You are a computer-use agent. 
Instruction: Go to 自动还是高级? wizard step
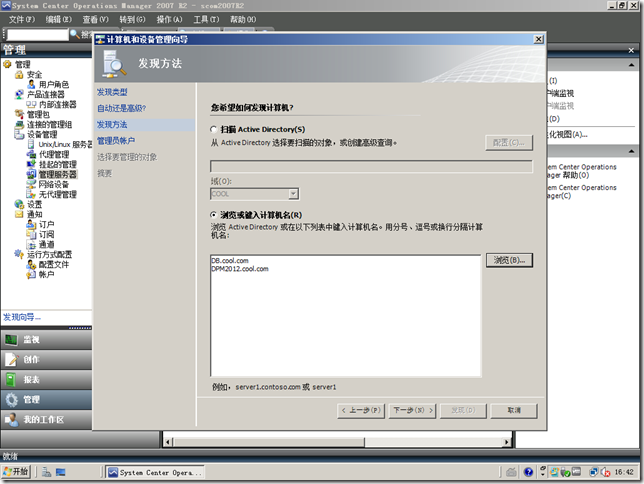[122, 108]
